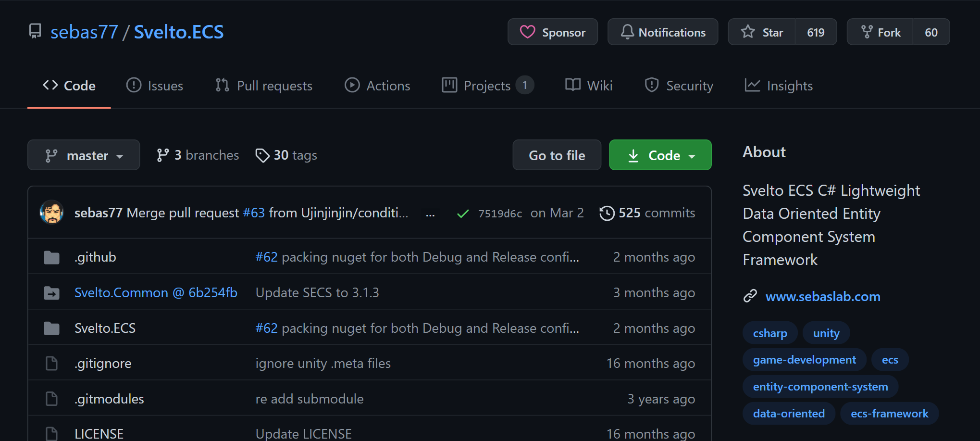Click the Notifications button
Image resolution: width=980 pixels, height=441 pixels.
tap(663, 32)
